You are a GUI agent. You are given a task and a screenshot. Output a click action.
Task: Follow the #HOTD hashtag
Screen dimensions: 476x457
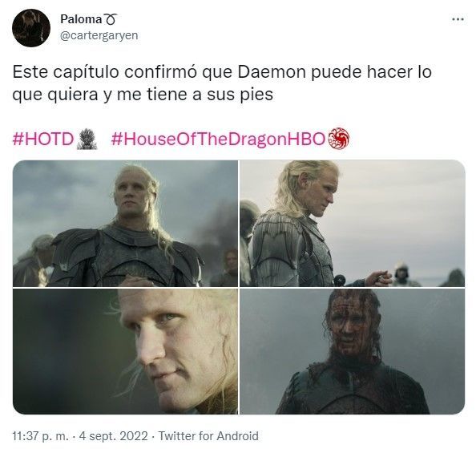pos(43,140)
